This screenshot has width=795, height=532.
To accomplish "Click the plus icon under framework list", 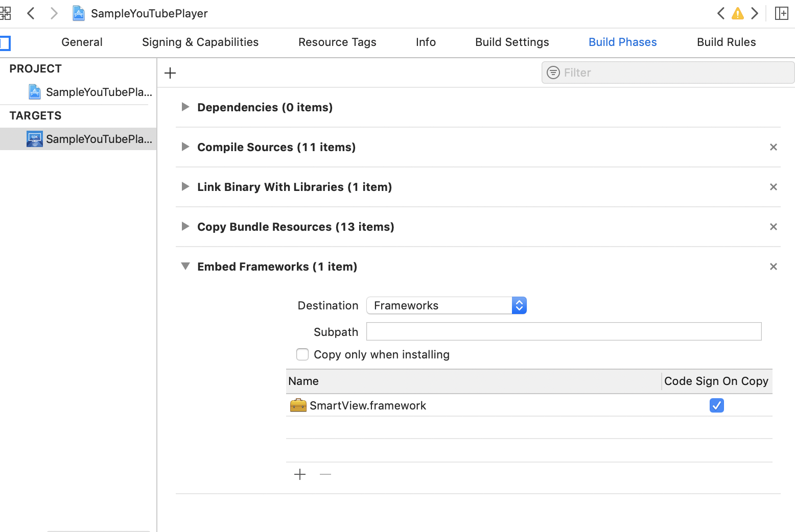I will [x=299, y=474].
